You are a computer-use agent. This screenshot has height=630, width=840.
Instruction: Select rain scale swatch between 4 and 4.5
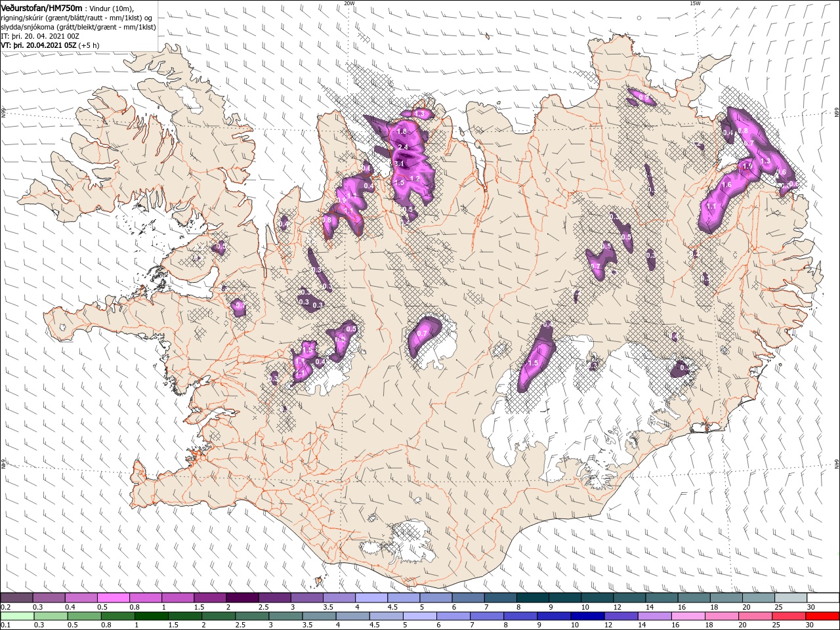352,616
